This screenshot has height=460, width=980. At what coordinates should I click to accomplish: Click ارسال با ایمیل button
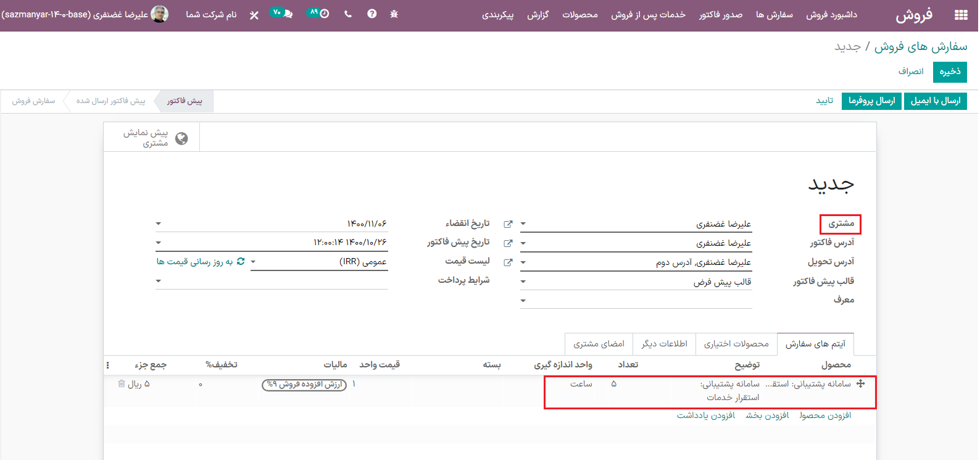click(x=936, y=101)
